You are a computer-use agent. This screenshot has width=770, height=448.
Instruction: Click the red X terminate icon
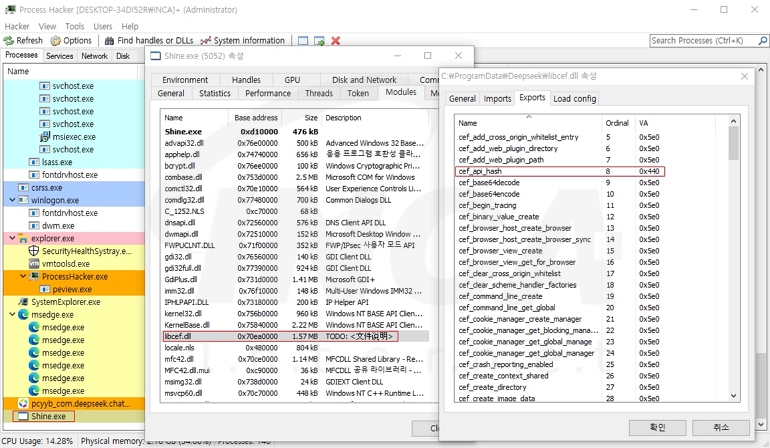pos(335,41)
